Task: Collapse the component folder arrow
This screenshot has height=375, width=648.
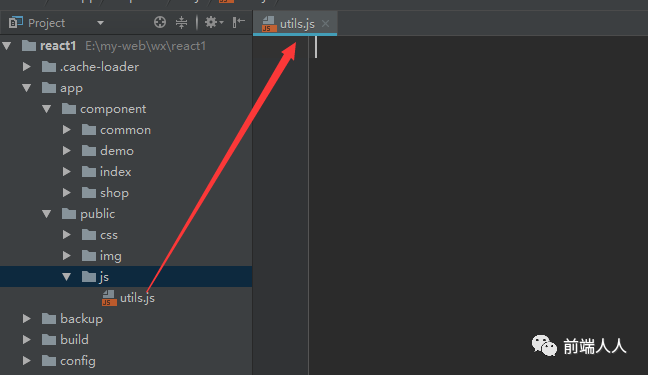Action: click(46, 109)
